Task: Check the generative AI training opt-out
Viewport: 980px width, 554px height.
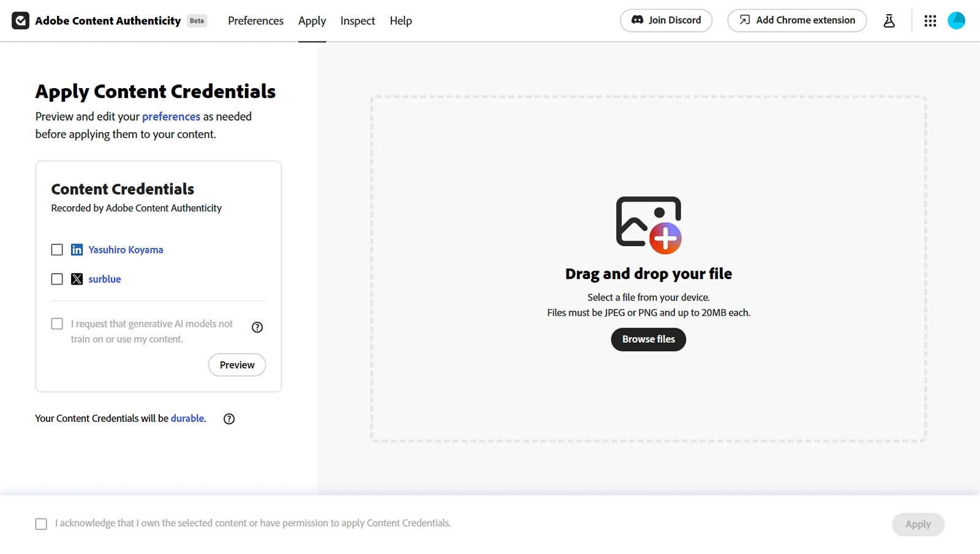Action: pos(56,323)
